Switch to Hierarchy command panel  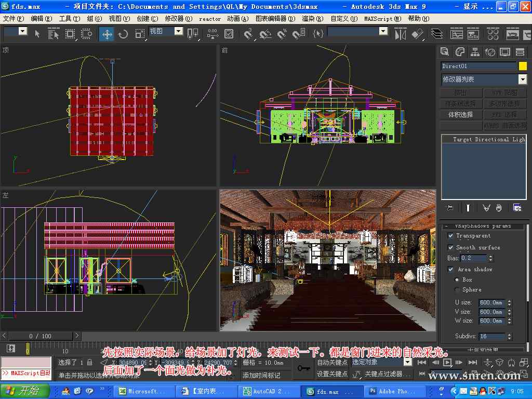(x=475, y=52)
